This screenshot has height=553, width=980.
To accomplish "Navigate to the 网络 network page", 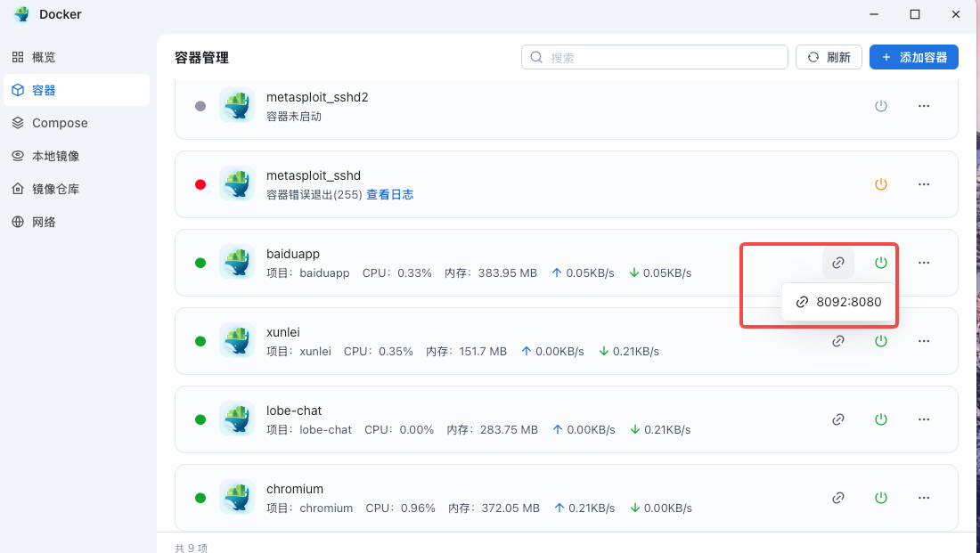I will pyautogui.click(x=77, y=222).
